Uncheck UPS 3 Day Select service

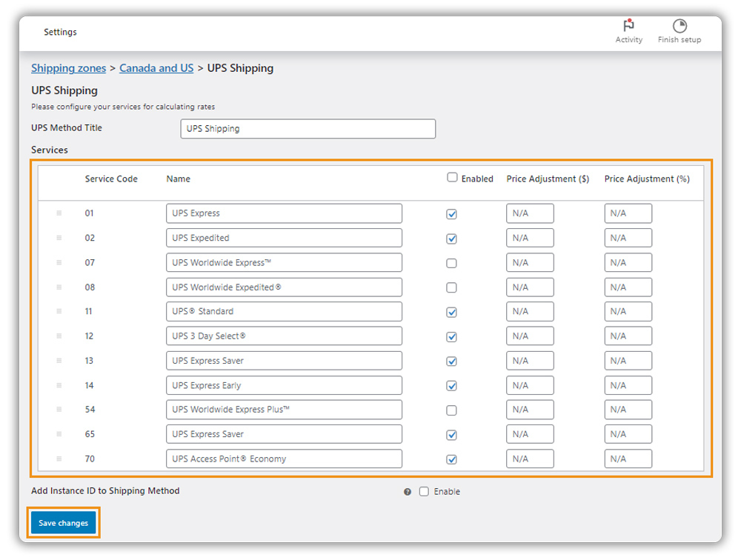pos(451,337)
